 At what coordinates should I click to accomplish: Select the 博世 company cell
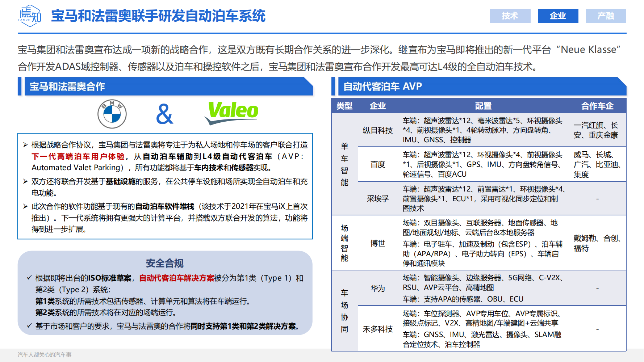tap(378, 243)
